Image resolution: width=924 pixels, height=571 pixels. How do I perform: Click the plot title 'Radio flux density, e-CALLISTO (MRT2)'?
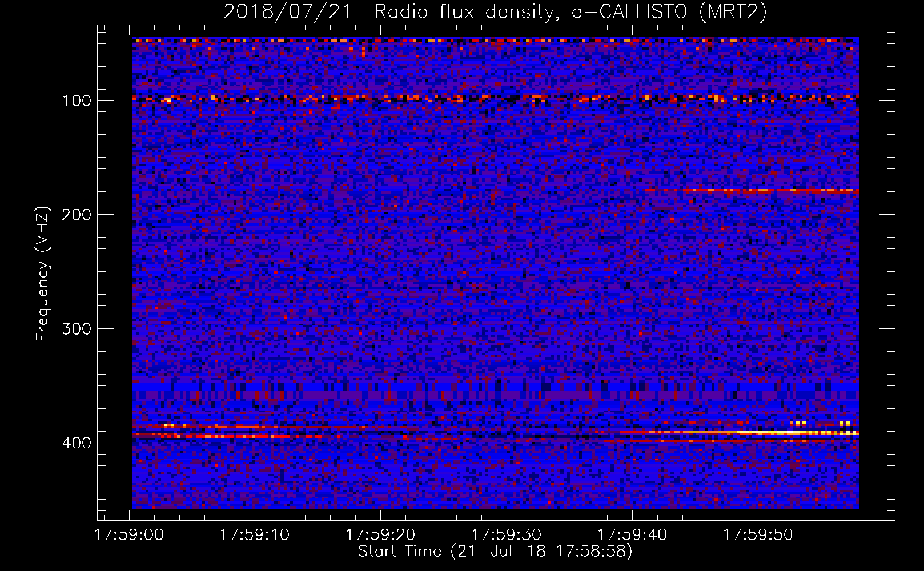tap(571, 11)
